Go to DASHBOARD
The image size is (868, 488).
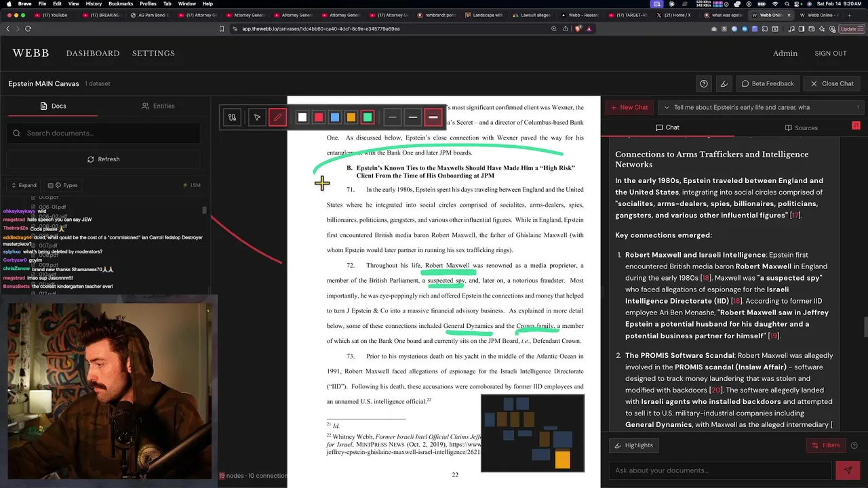click(93, 53)
